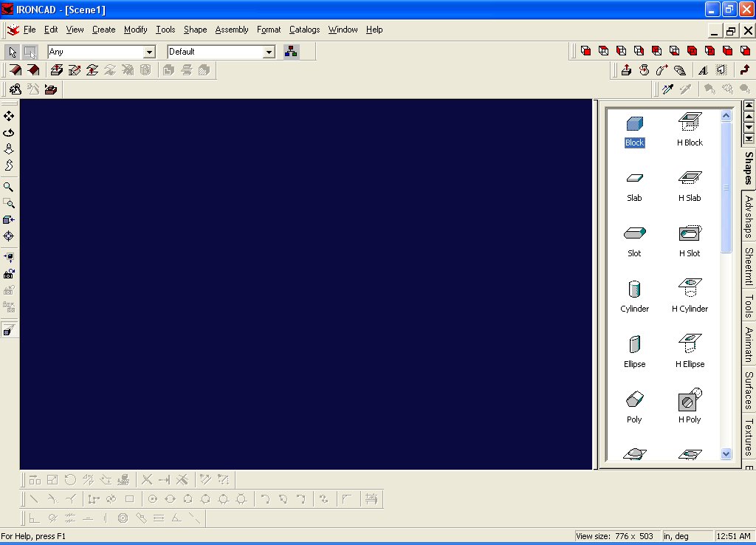
Task: Click the catalog scrollbar up arrow
Action: tap(726, 116)
